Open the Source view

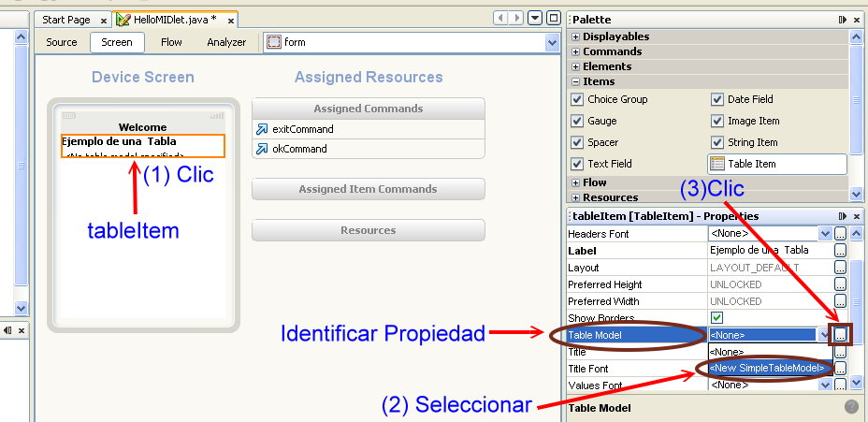pyautogui.click(x=62, y=42)
